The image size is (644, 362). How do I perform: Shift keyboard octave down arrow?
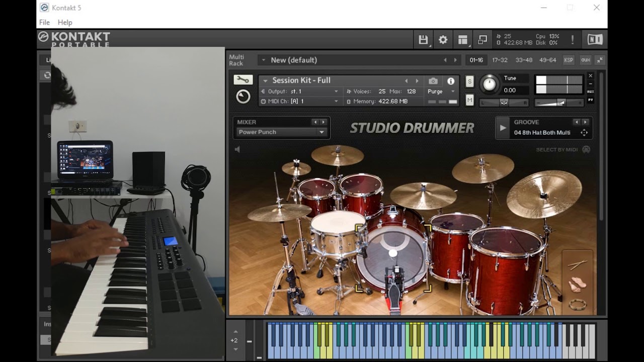click(x=235, y=350)
